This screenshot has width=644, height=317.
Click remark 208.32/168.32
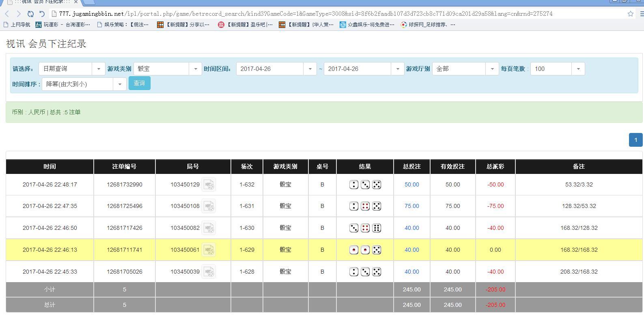(579, 272)
